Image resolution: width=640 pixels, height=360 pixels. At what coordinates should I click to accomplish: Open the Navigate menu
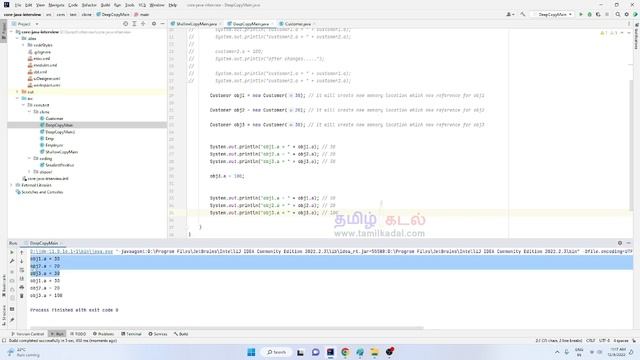(x=56, y=5)
